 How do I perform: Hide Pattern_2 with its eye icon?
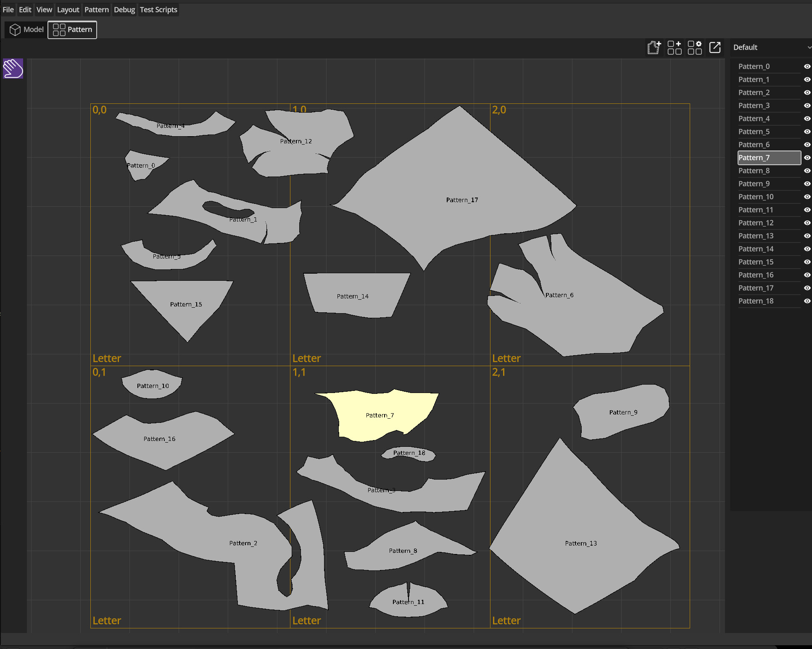click(x=807, y=92)
